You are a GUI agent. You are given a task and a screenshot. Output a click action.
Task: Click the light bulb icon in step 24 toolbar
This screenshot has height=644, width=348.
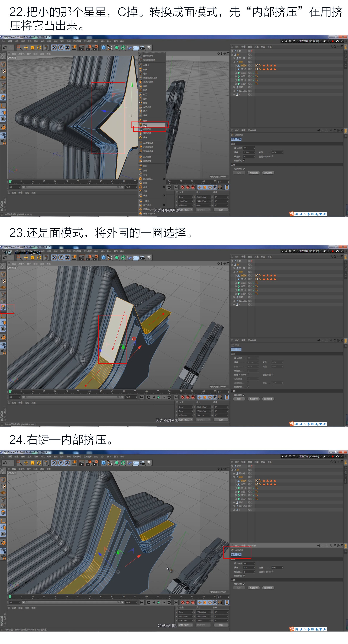pyautogui.click(x=149, y=463)
